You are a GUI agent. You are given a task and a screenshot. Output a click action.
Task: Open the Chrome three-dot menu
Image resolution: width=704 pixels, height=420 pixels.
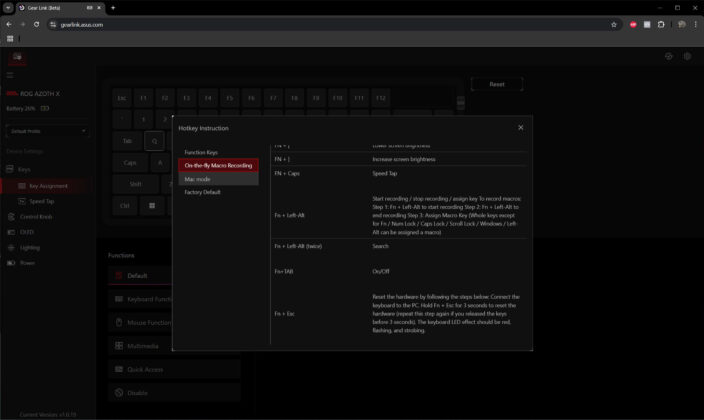point(695,25)
